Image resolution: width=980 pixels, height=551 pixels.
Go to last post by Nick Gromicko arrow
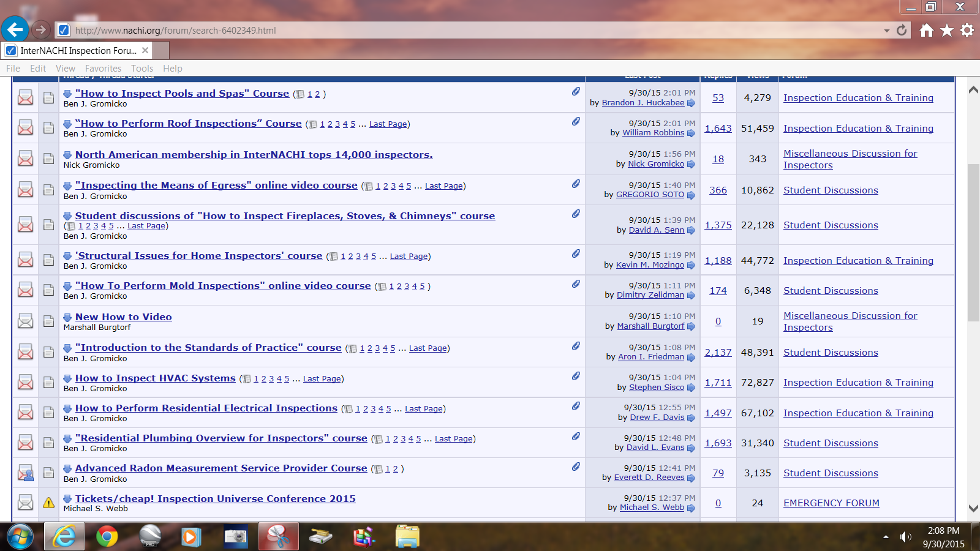click(691, 164)
